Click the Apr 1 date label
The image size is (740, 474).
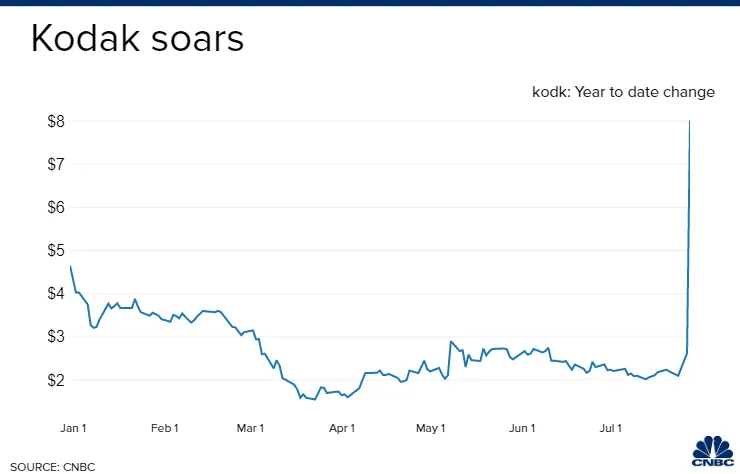coord(342,428)
